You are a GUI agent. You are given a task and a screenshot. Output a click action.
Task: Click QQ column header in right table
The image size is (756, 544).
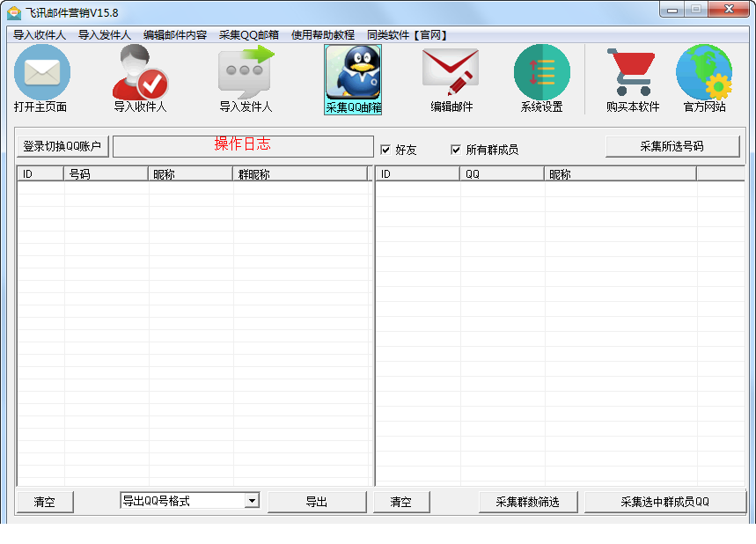tap(502, 174)
